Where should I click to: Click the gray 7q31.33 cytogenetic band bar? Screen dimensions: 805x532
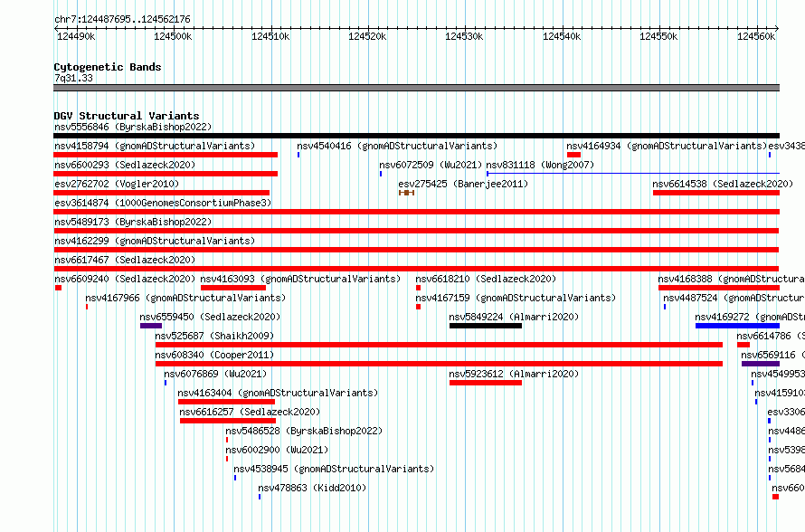point(416,88)
